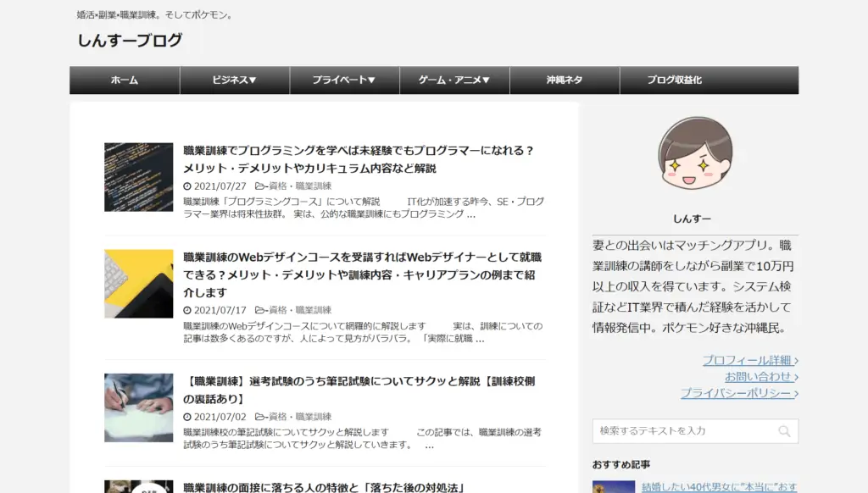868x493 pixels.
Task: Click the clock icon beside 2021/07/17
Action: point(187,310)
